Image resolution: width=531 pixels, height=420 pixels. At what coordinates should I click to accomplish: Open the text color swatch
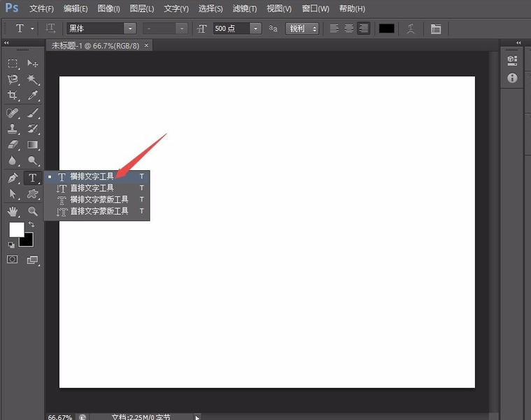[x=386, y=29]
